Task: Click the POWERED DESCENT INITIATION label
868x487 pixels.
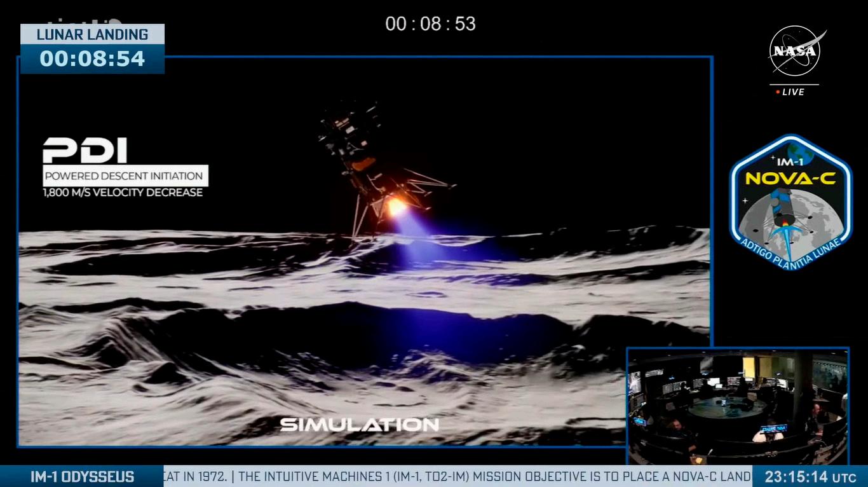Action: (125, 176)
